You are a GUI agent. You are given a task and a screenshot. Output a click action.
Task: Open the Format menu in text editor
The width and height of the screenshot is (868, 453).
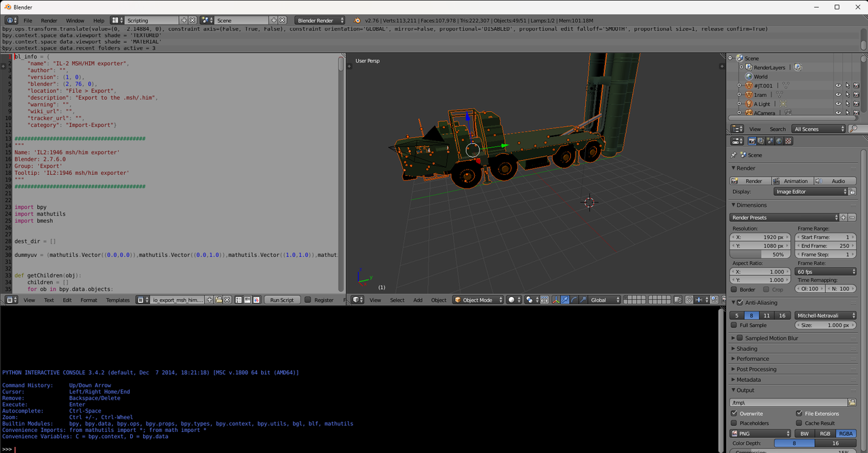89,300
